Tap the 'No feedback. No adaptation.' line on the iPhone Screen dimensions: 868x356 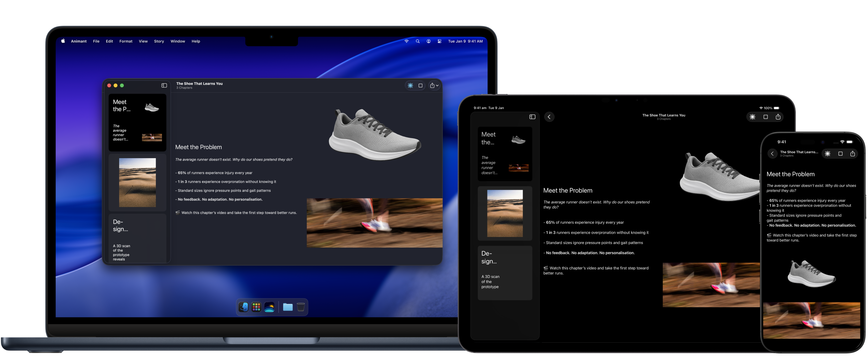point(811,225)
